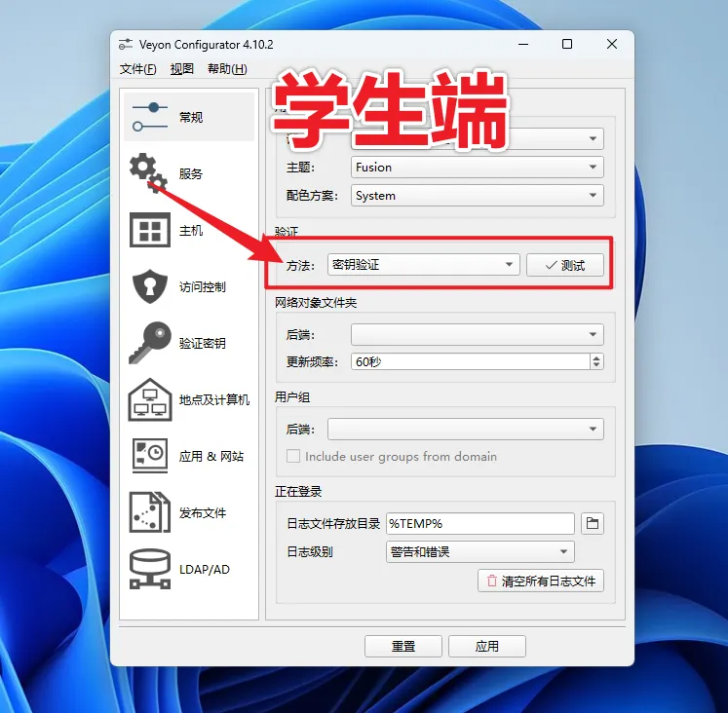
Task: Click the 清空所有日志文件 button
Action: tap(541, 581)
